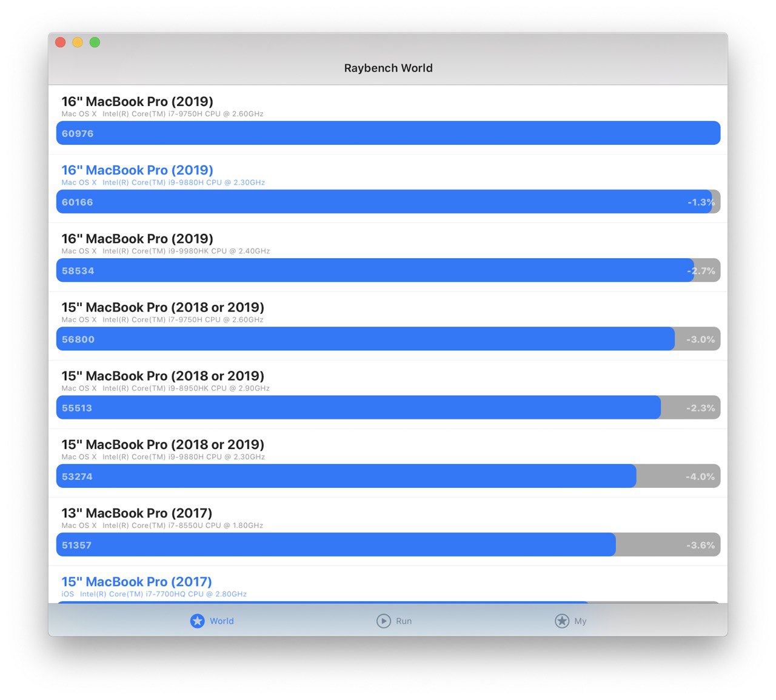Select the 13" MacBook Pro (2017) title
The width and height of the screenshot is (776, 700).
click(x=137, y=513)
